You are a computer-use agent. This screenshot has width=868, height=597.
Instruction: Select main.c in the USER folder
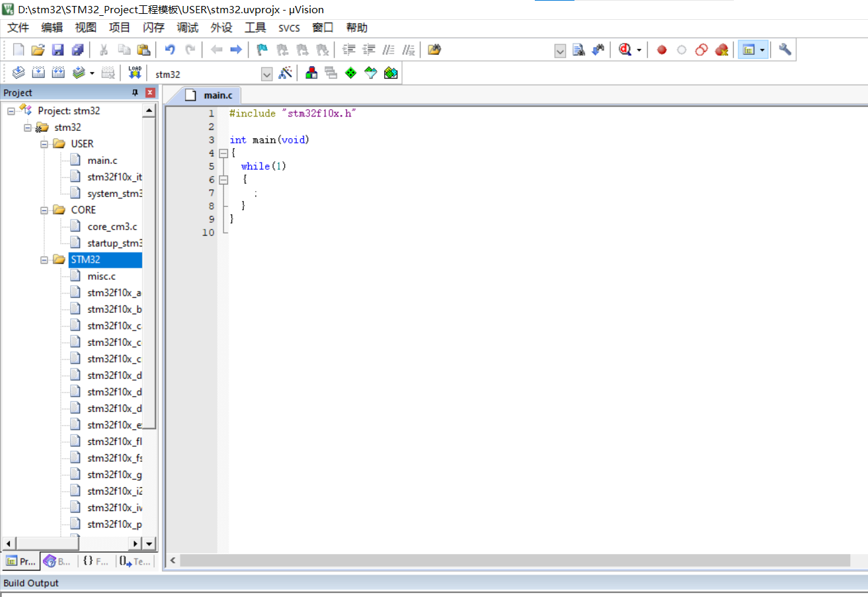click(102, 161)
